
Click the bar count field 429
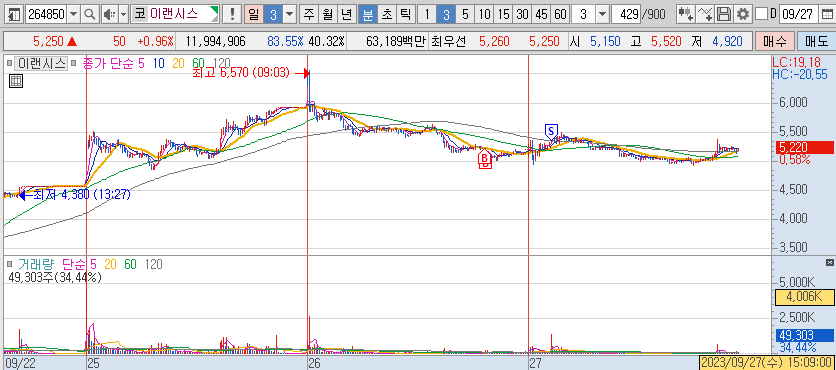click(x=626, y=14)
